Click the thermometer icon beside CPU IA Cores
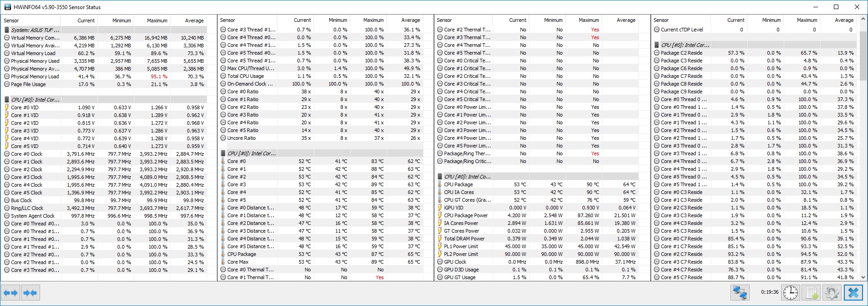868x306 pixels. click(439, 192)
